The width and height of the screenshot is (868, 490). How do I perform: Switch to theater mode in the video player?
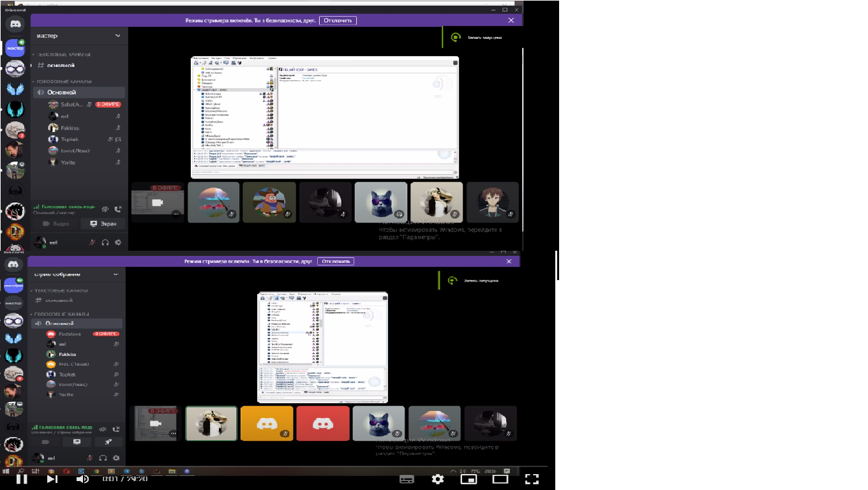[500, 479]
